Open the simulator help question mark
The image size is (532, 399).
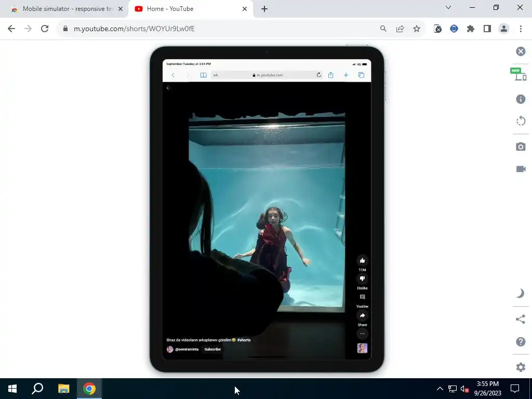pyautogui.click(x=521, y=342)
